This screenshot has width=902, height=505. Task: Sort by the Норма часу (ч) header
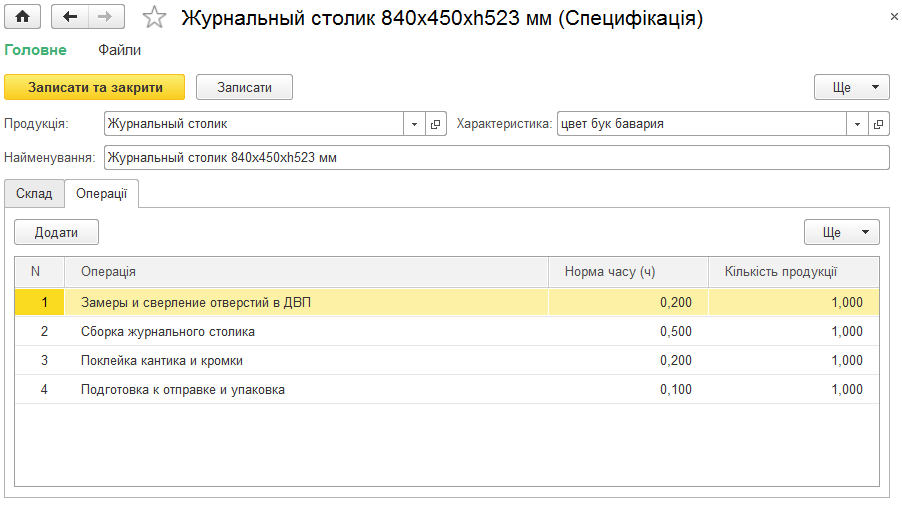coord(628,272)
